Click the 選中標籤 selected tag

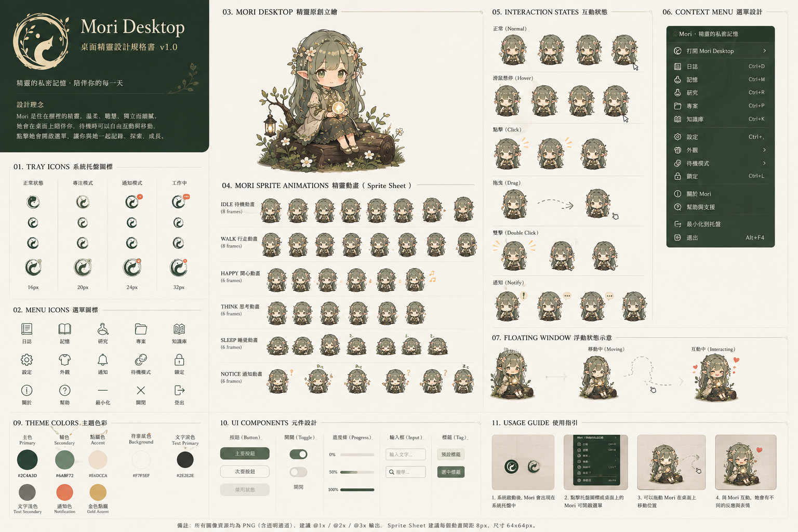point(451,472)
